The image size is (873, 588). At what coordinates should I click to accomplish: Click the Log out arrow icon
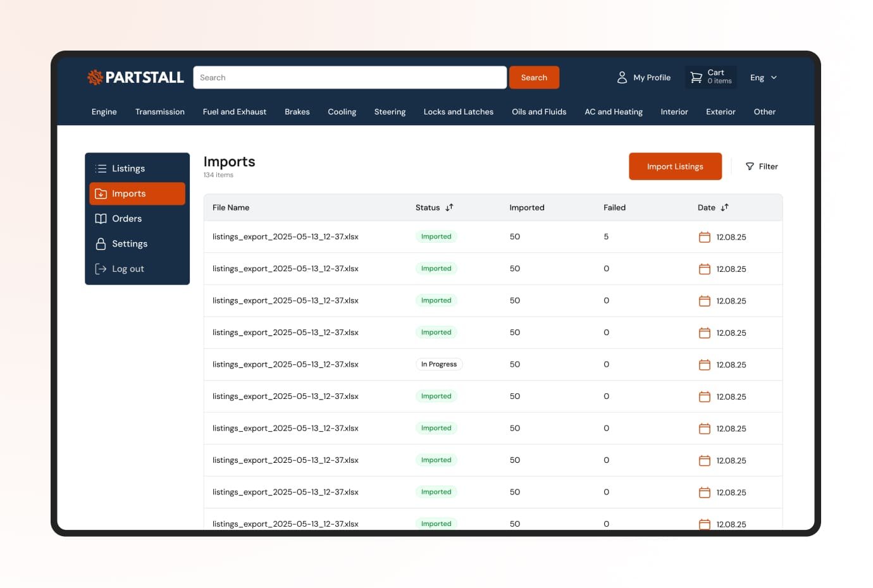(101, 269)
